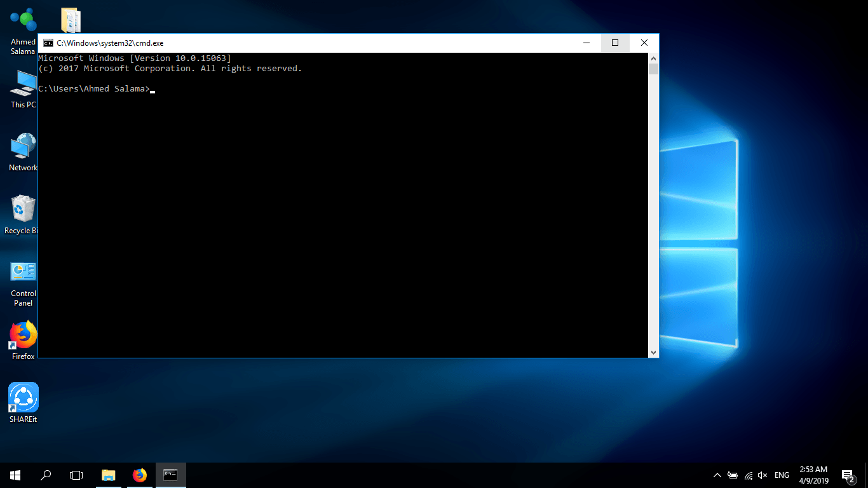Expand the hidden system tray icons chevron
868x488 pixels.
[717, 475]
